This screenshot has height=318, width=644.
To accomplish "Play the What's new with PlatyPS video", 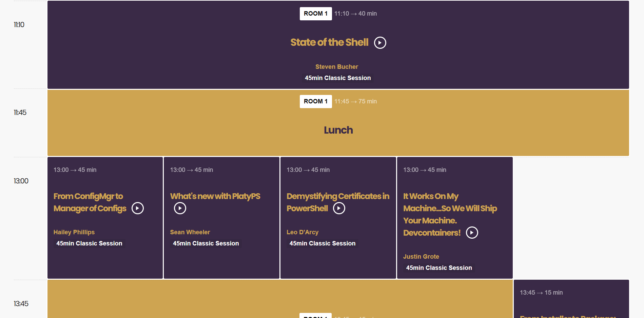I will (x=180, y=208).
